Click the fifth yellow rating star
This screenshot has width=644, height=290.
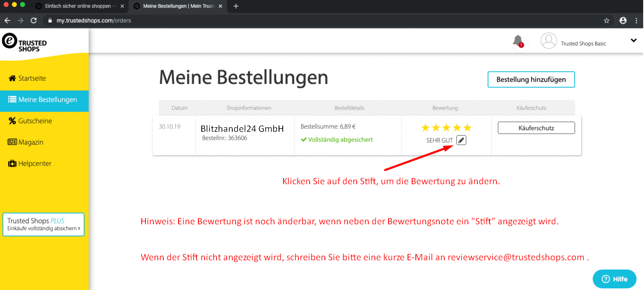click(467, 128)
